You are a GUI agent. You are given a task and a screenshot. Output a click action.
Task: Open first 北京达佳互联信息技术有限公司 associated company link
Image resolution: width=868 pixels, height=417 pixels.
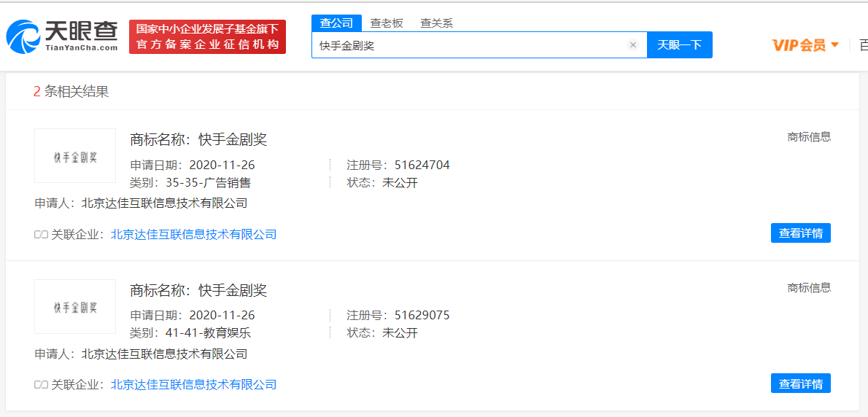(193, 235)
